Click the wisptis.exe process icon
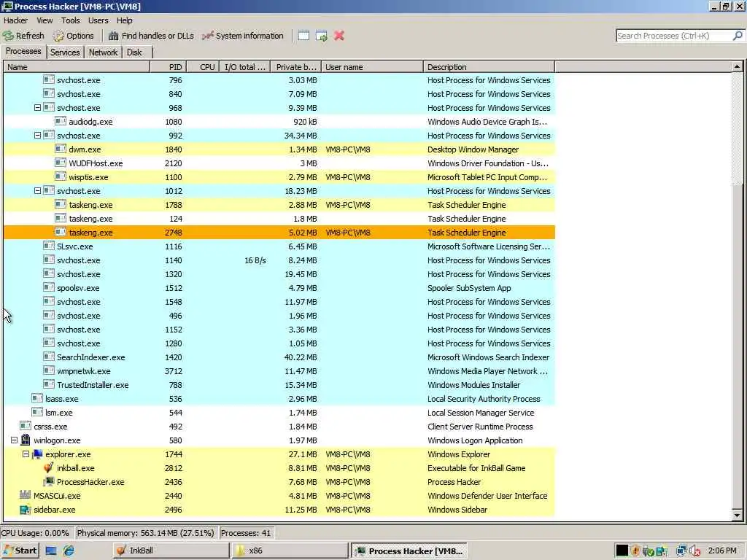This screenshot has height=560, width=747. coord(61,176)
